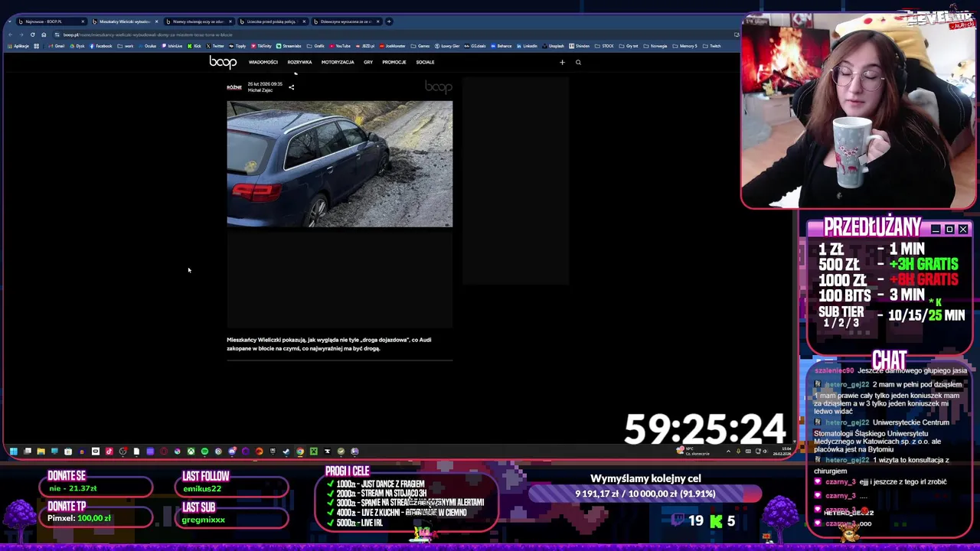
Task: Show hidden system tray icons chevron
Action: pos(728,452)
